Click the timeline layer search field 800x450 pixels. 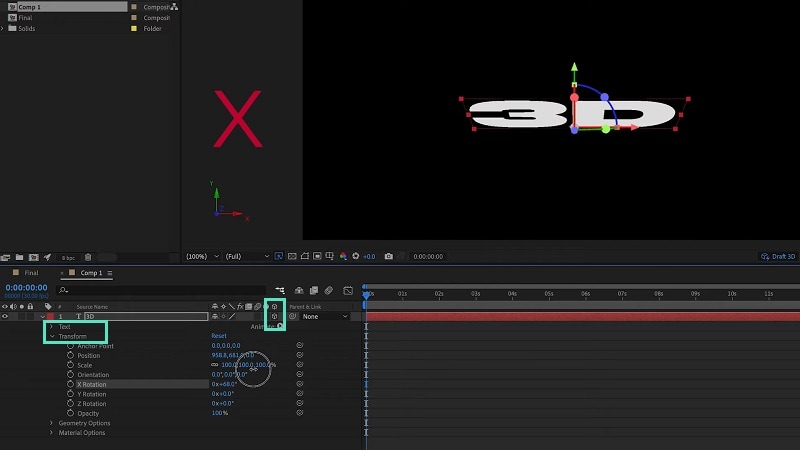pos(161,290)
